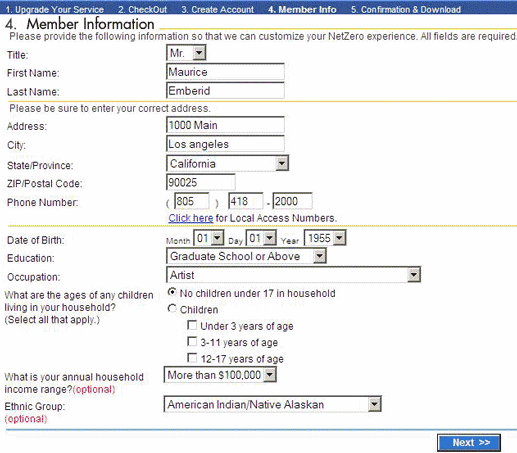Click the First Name field with Maurice

(x=225, y=72)
